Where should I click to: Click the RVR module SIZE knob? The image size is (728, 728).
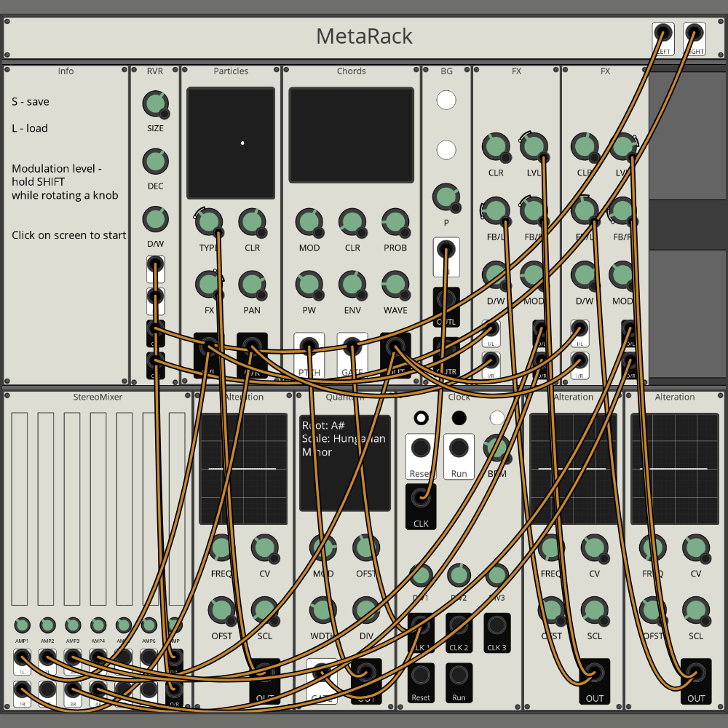(x=154, y=104)
